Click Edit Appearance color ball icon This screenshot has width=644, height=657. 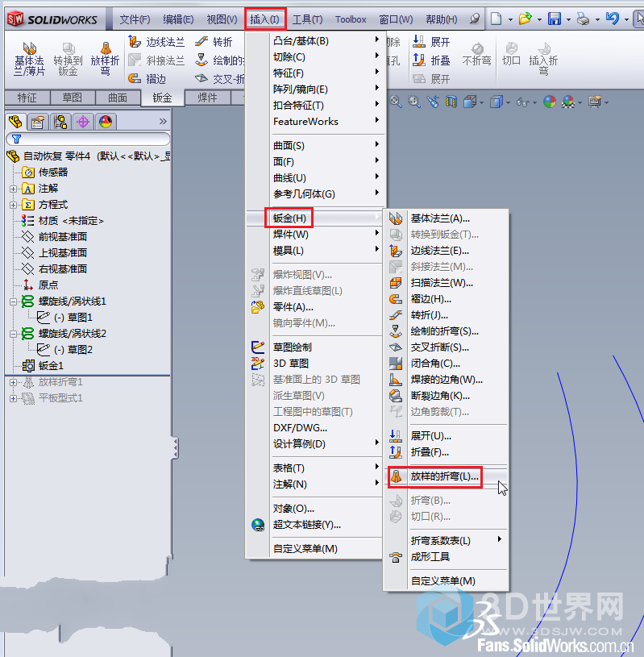(x=550, y=102)
